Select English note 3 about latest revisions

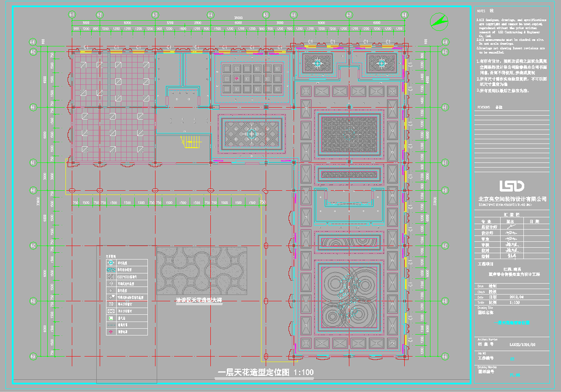point(511,50)
